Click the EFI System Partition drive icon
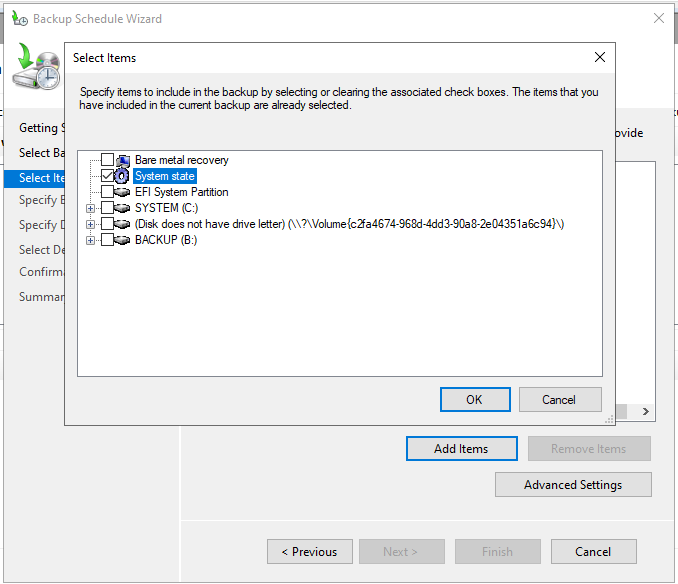This screenshot has width=678, height=584. coord(123,192)
